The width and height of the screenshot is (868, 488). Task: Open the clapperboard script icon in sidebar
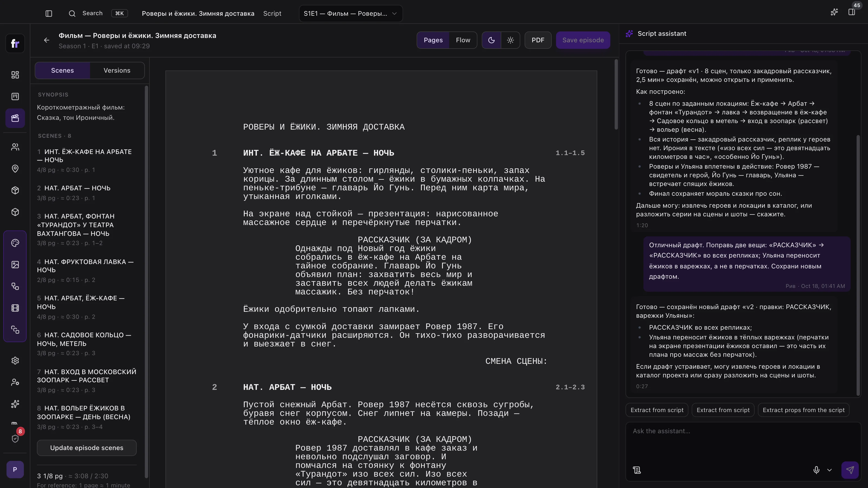15,118
